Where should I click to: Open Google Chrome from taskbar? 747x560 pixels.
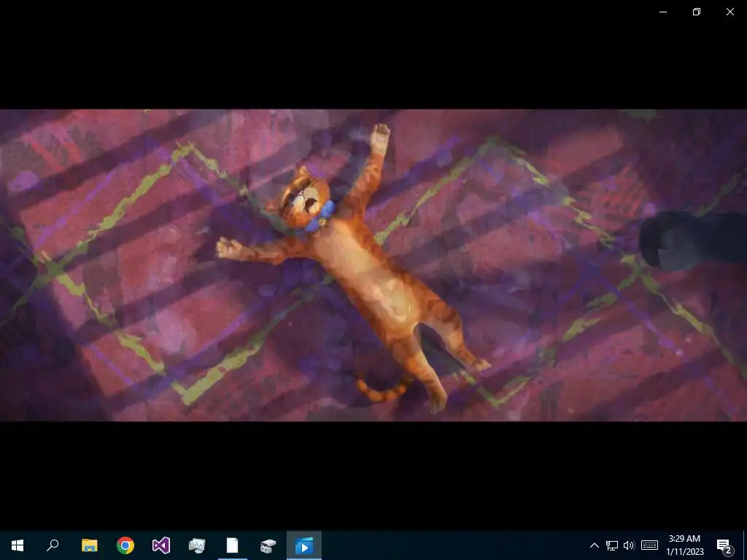tap(125, 545)
